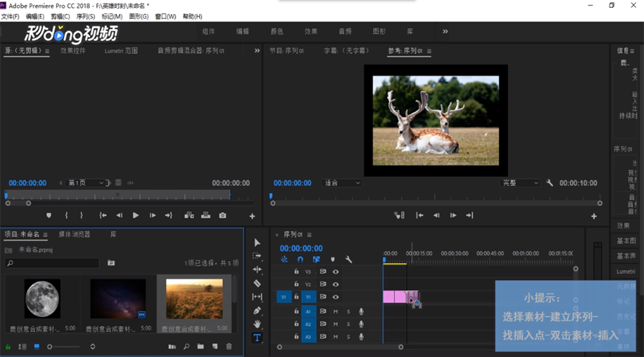Select the Selection arrow tool
The width and height of the screenshot is (644, 357).
(x=257, y=243)
